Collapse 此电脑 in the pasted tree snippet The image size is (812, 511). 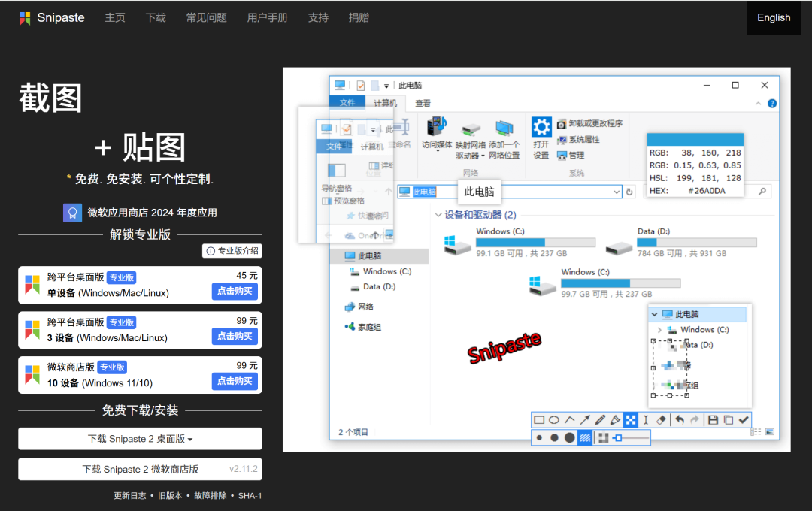click(655, 314)
